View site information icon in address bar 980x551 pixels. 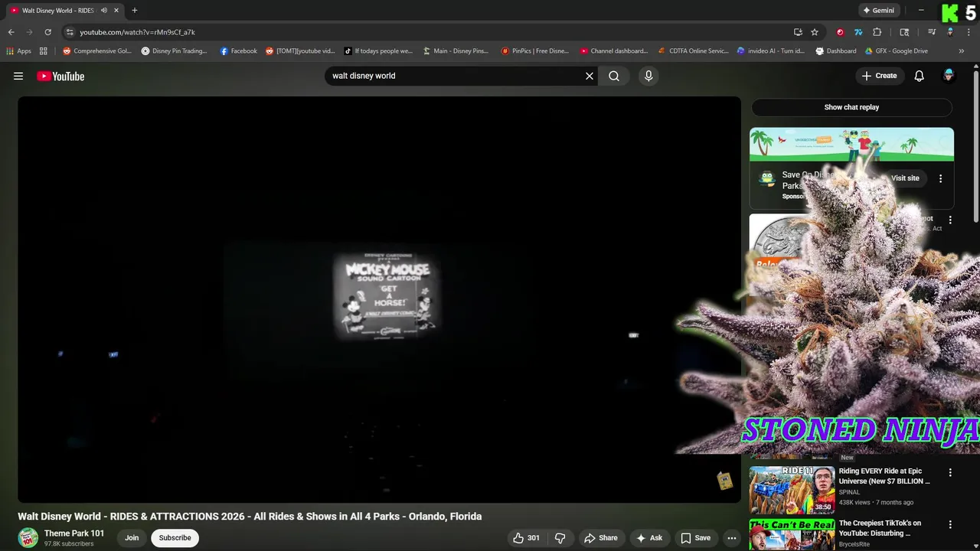point(70,32)
